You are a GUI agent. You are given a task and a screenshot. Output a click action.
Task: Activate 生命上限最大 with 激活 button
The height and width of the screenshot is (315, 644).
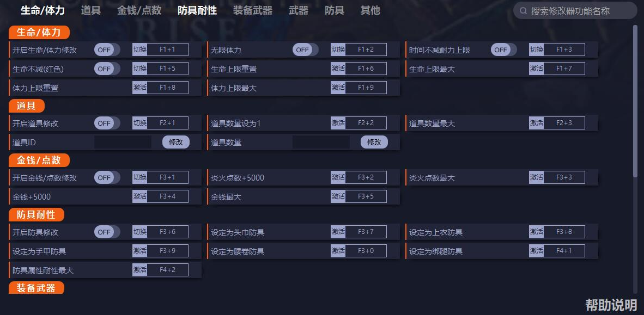tap(536, 69)
